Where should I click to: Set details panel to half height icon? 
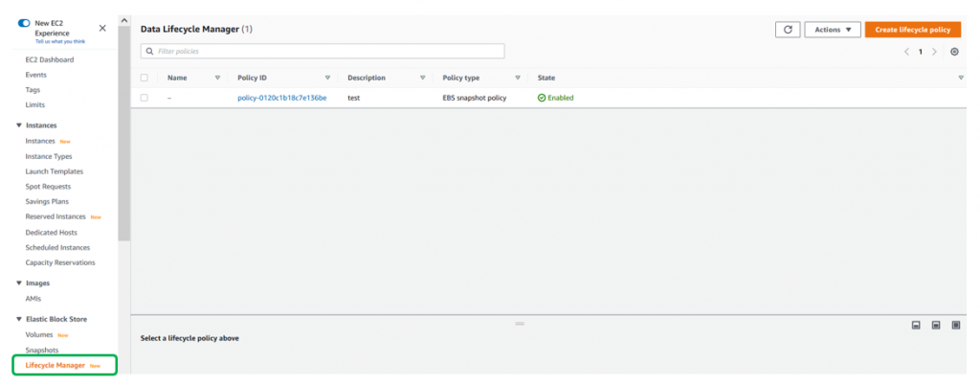(x=936, y=325)
